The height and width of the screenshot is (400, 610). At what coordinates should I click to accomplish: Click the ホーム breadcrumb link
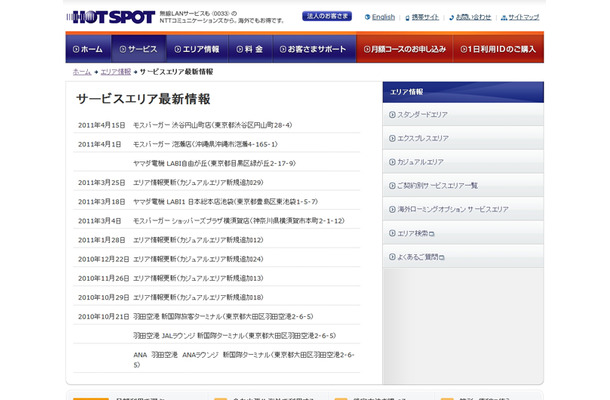tap(82, 72)
